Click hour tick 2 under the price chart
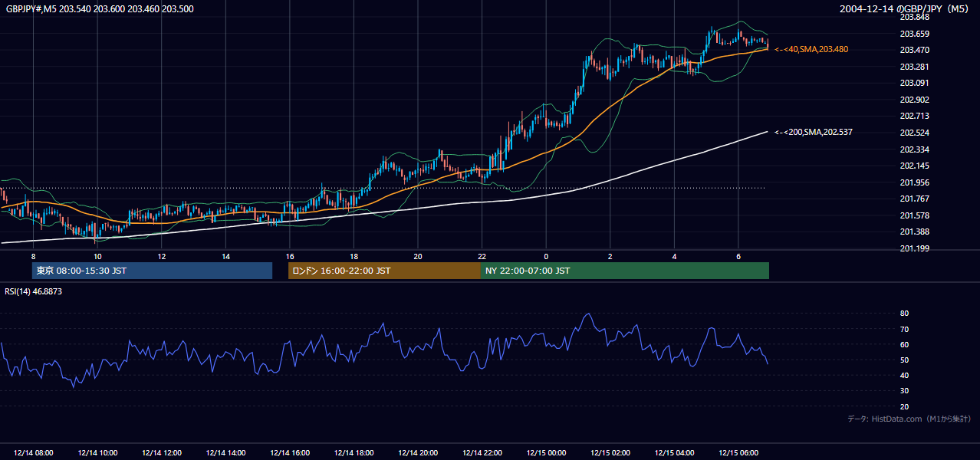The height and width of the screenshot is (460, 980). coord(610,256)
